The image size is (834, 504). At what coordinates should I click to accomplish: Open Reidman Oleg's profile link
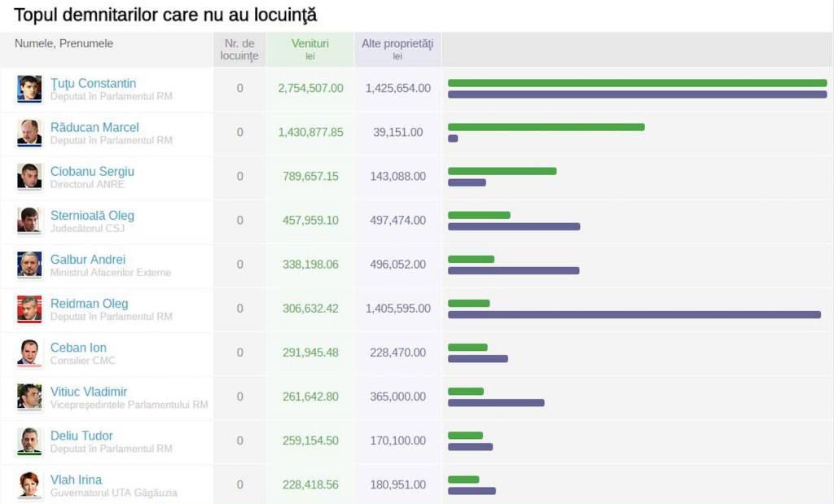[x=89, y=304]
